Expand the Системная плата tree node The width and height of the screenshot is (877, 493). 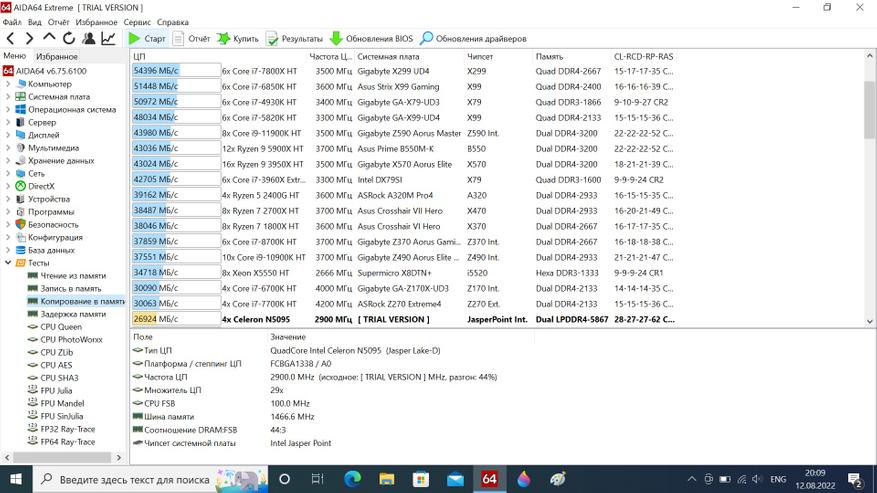[8, 97]
